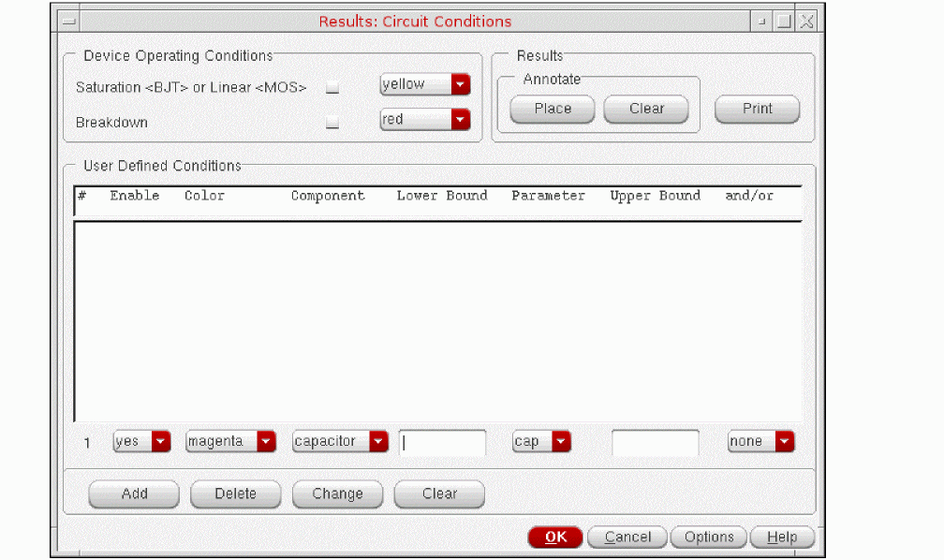Click the Upper Bound input field

[655, 442]
